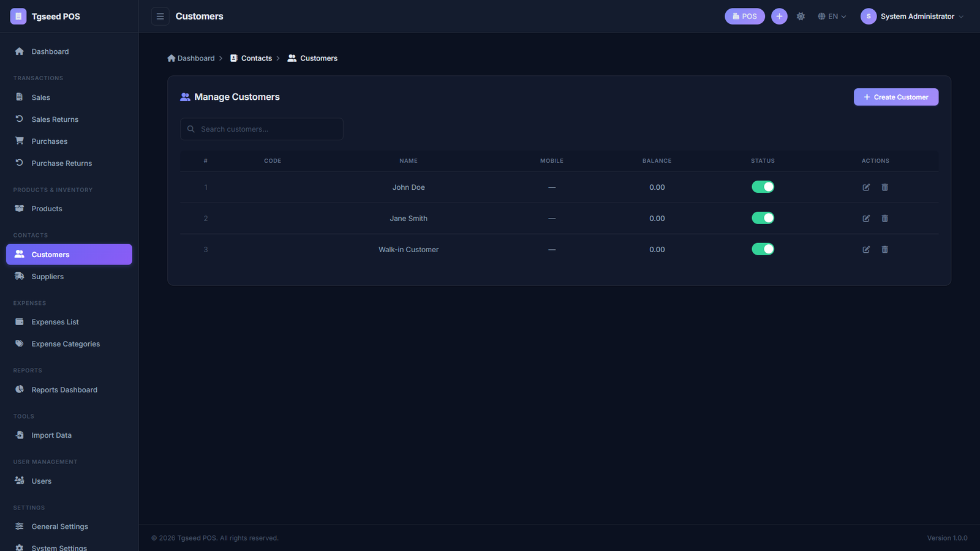This screenshot has width=980, height=551.
Task: Delete the Jane Smith customer
Action: tap(884, 219)
